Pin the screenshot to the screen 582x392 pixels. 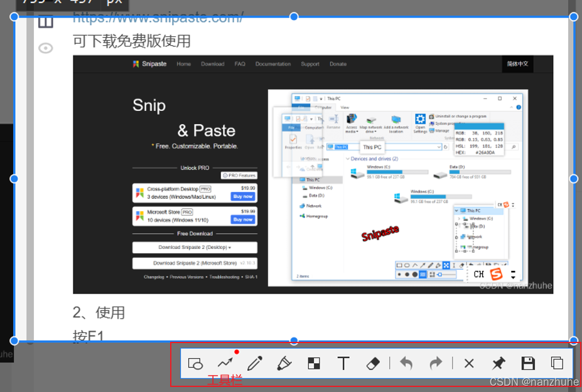pyautogui.click(x=498, y=363)
